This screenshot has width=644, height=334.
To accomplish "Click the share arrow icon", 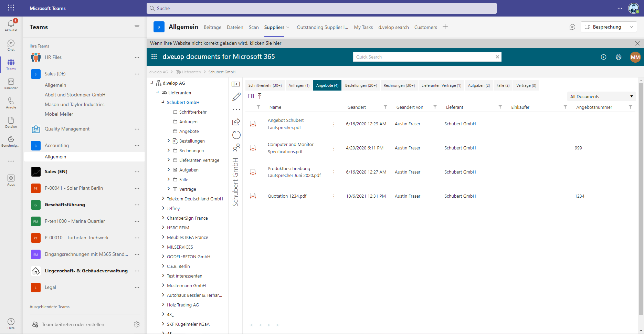I will [x=236, y=122].
